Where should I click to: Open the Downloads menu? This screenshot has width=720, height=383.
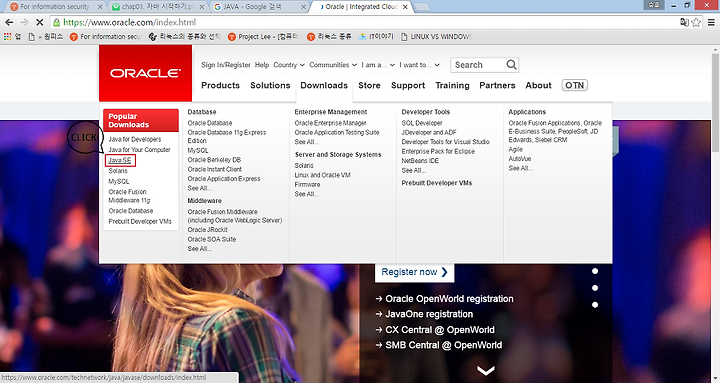point(324,85)
